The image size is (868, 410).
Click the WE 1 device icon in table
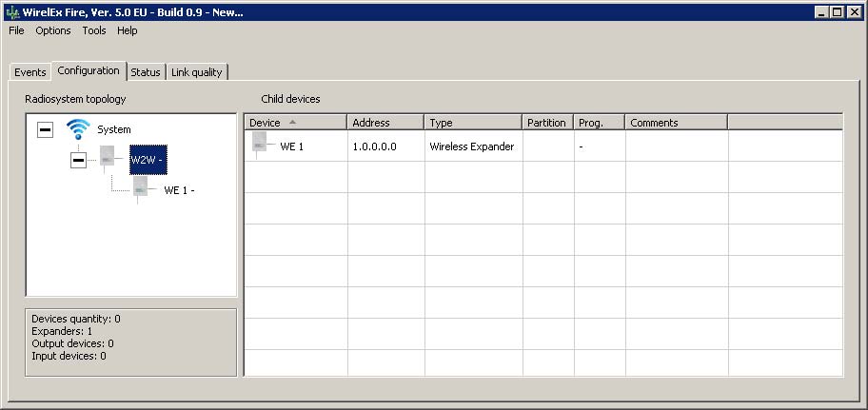[260, 146]
